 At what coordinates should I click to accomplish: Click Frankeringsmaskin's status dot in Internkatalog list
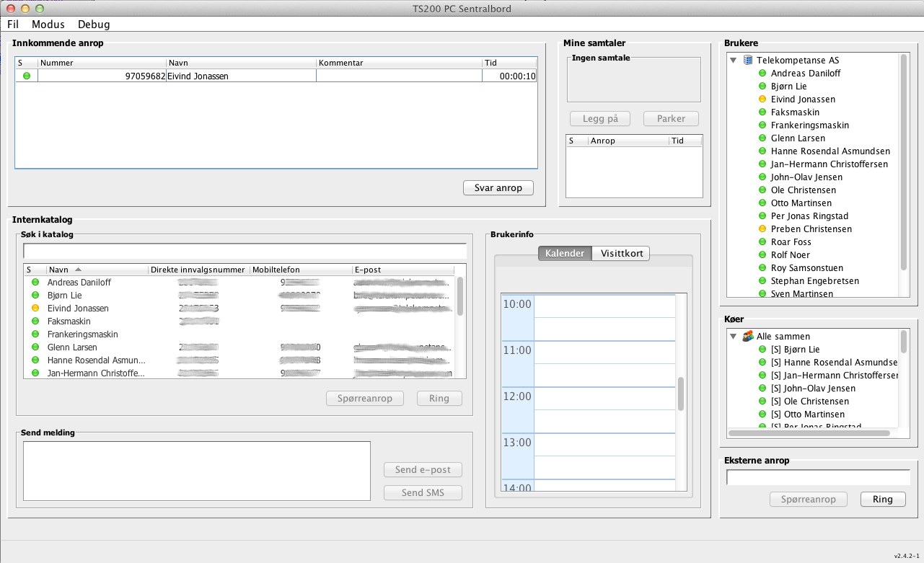pyautogui.click(x=35, y=334)
